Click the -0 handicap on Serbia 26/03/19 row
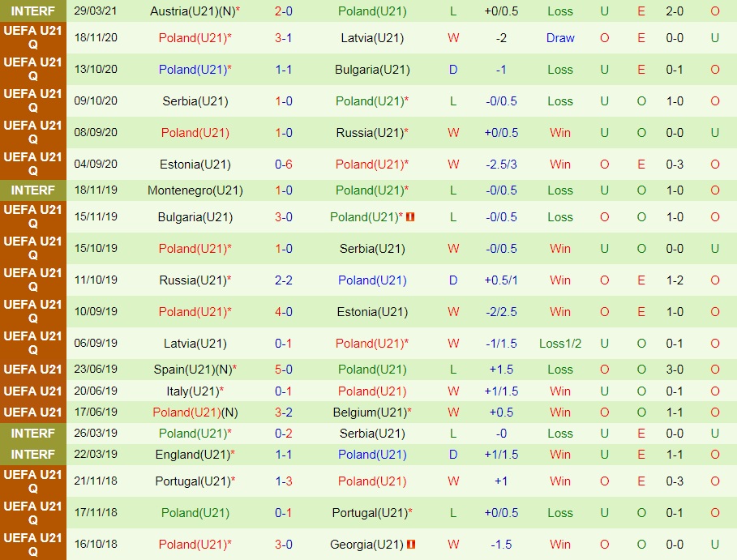The width and height of the screenshot is (737, 560). 501,433
